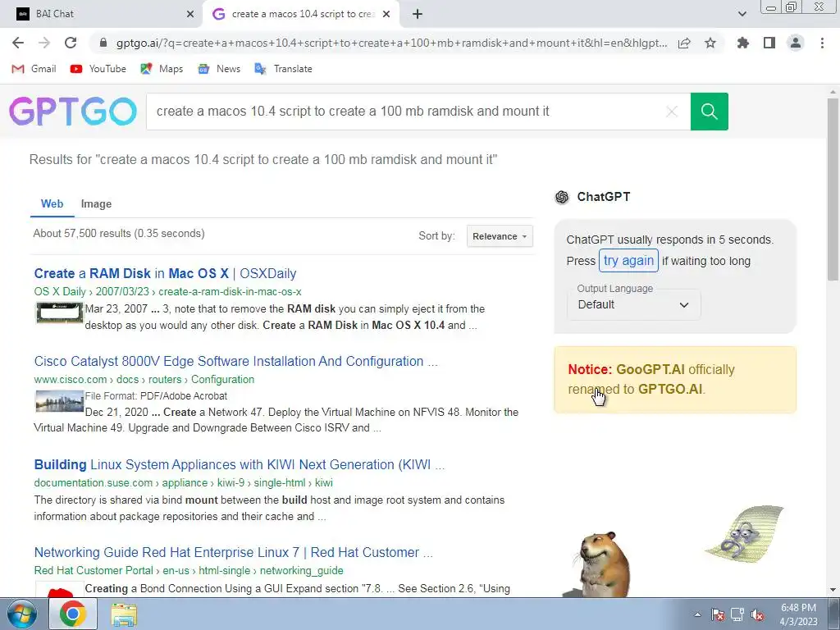Open the File Explorer taskbar icon
Viewport: 840px width, 630px height.
[x=124, y=614]
